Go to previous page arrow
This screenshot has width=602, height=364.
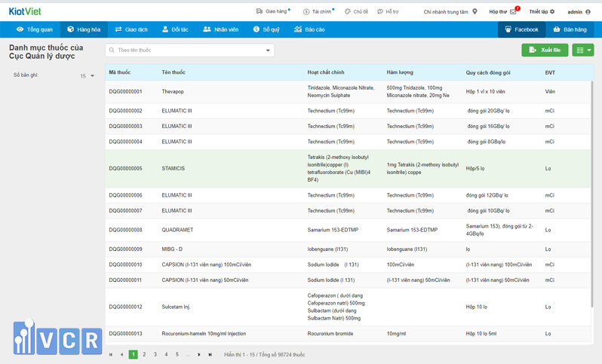121,355
